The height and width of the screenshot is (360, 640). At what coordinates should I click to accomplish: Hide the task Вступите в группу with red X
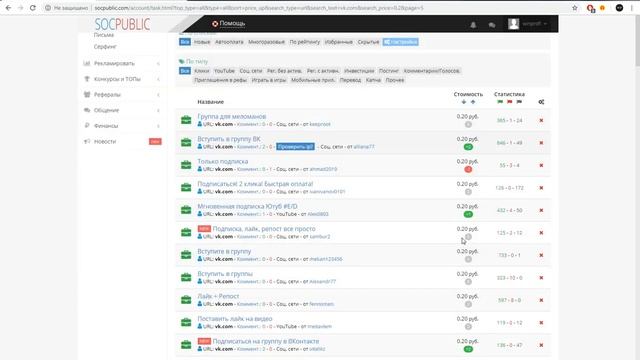click(541, 255)
